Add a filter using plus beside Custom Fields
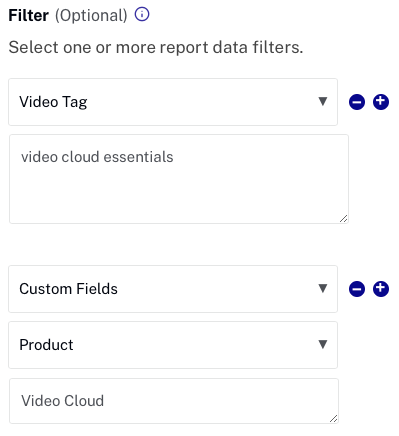The image size is (399, 436). coord(381,289)
